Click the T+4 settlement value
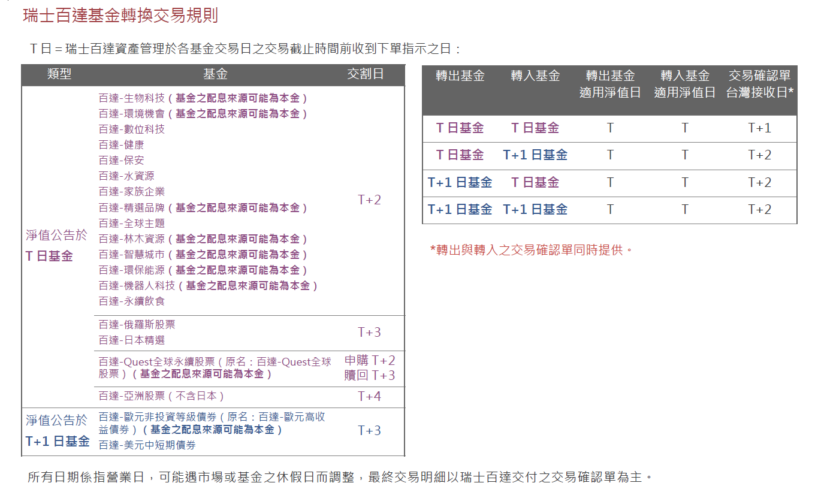This screenshot has width=818, height=504. tap(369, 397)
